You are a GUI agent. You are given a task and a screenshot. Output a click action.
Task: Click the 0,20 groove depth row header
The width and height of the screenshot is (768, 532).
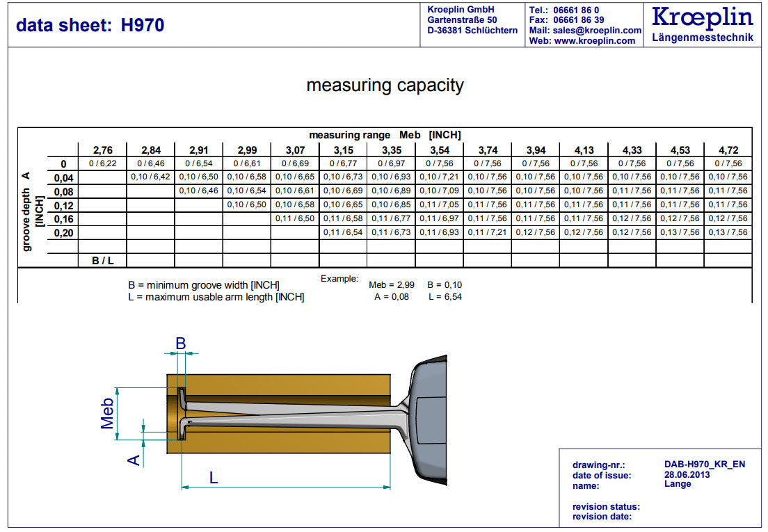click(63, 232)
